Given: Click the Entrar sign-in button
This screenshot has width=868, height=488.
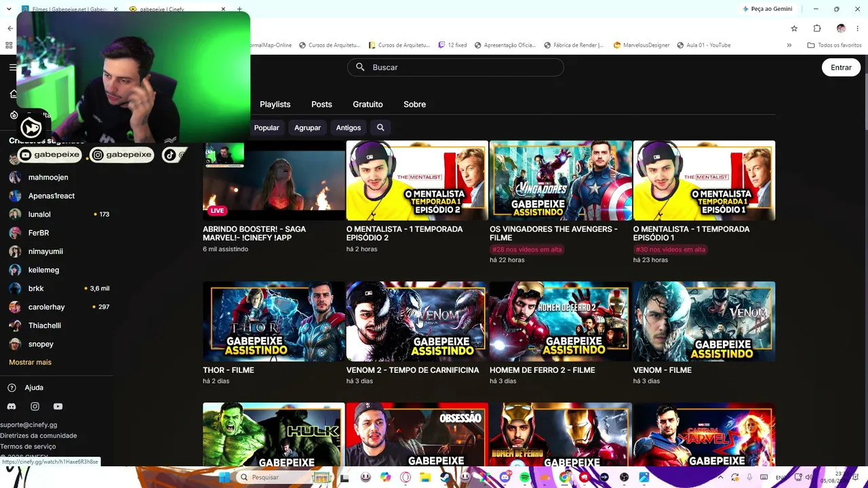Looking at the screenshot, I should tap(841, 67).
